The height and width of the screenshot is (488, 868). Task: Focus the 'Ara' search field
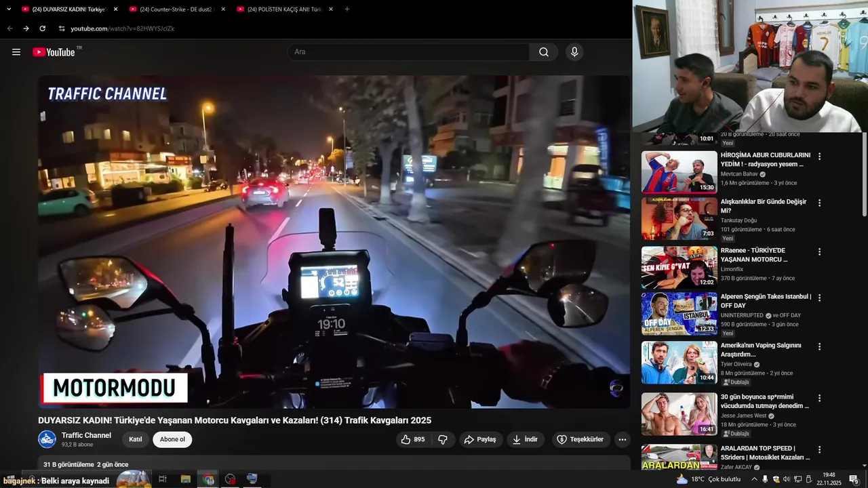(x=409, y=52)
